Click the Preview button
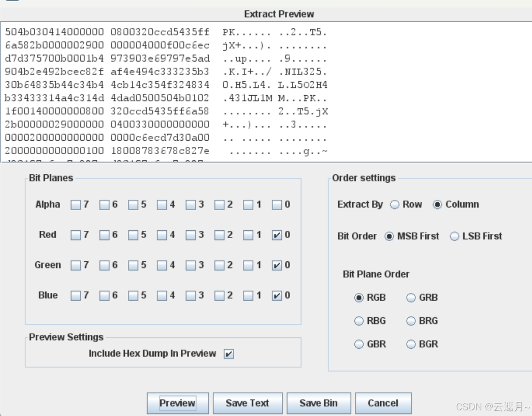Viewport: 532px width, 416px height. click(x=178, y=403)
